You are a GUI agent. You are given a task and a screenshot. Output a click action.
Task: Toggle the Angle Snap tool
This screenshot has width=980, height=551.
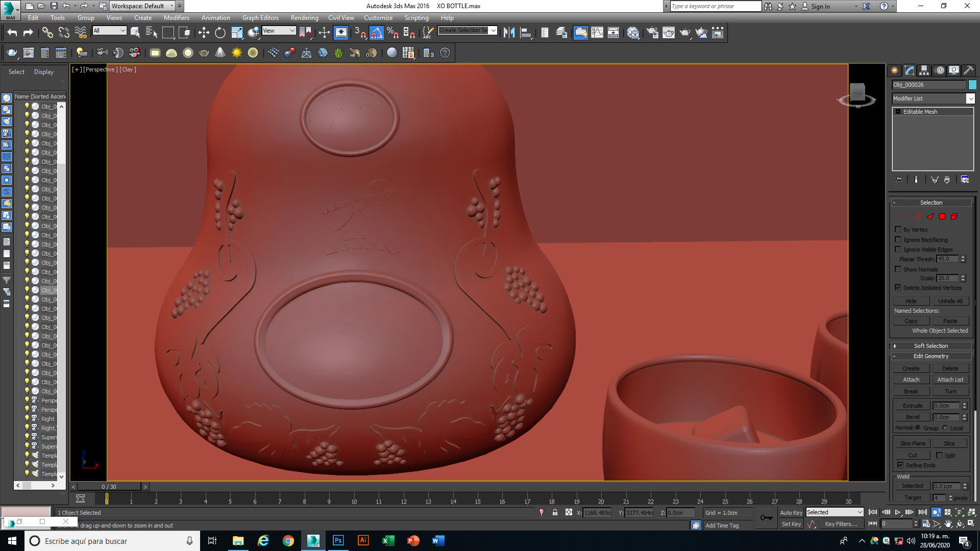[x=376, y=33]
